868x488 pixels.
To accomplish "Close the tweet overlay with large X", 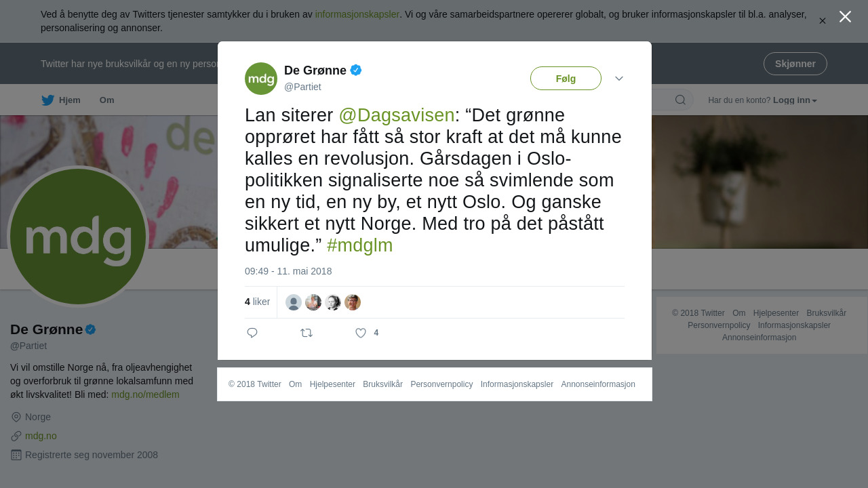I will [845, 17].
